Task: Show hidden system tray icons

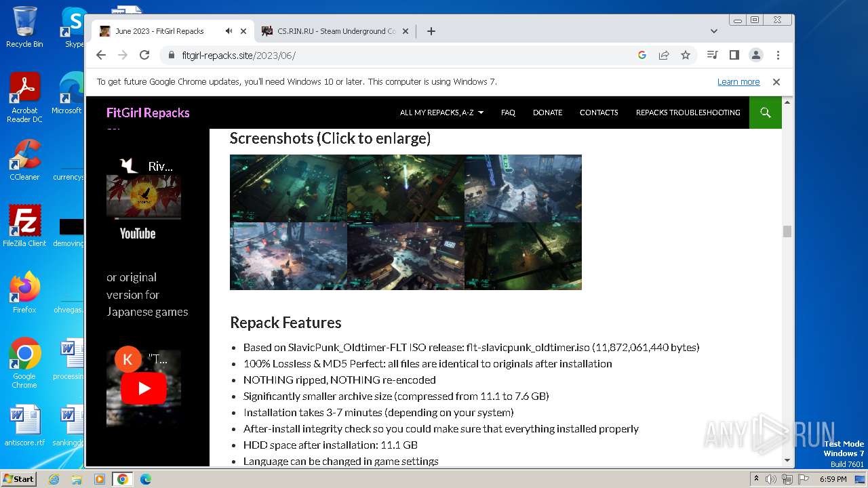Action: 757,479
